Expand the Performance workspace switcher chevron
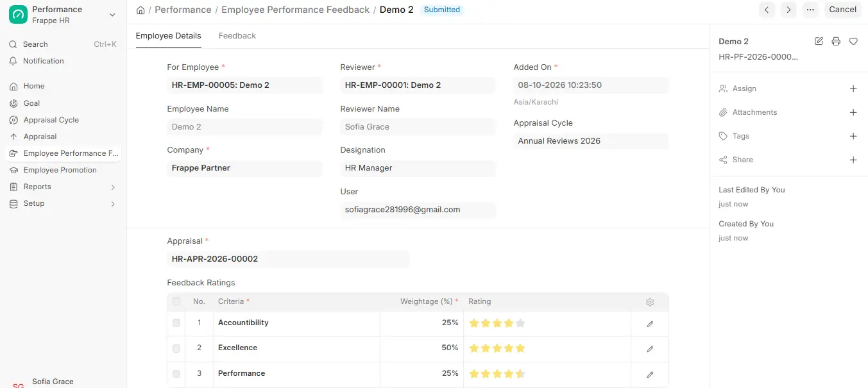The width and height of the screenshot is (868, 388). [x=112, y=15]
